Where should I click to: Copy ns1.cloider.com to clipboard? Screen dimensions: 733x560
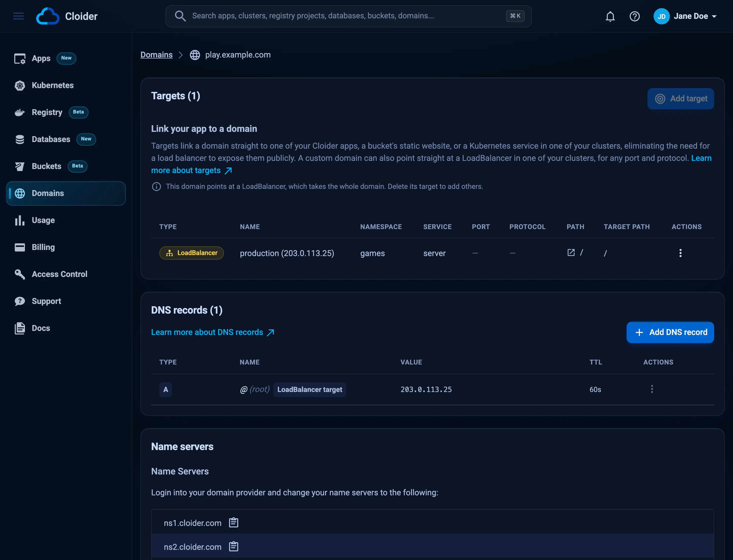tap(234, 523)
